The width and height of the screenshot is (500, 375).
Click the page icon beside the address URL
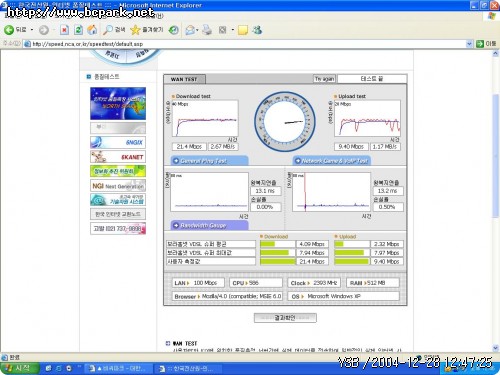[27, 44]
